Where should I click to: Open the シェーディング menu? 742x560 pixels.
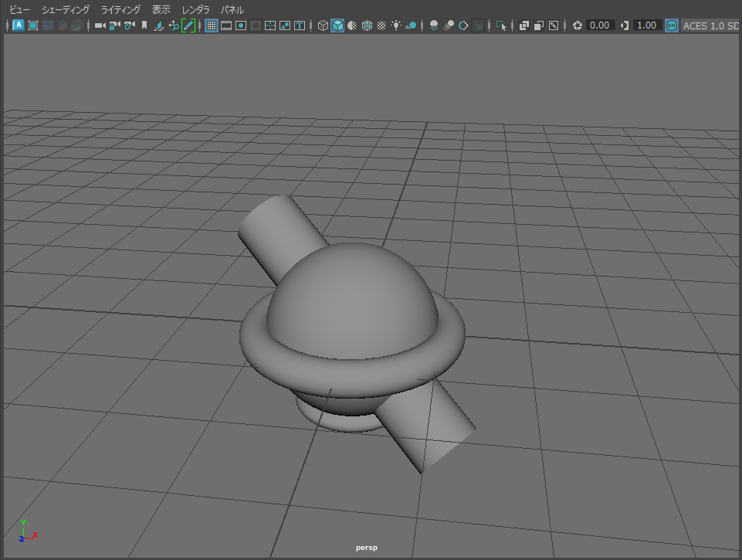coord(66,9)
